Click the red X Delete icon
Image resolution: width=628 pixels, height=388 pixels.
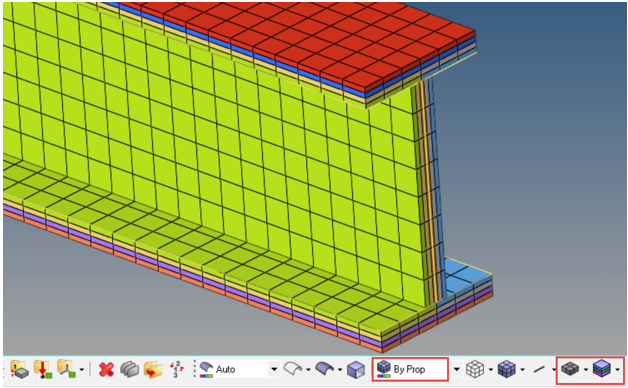click(106, 370)
